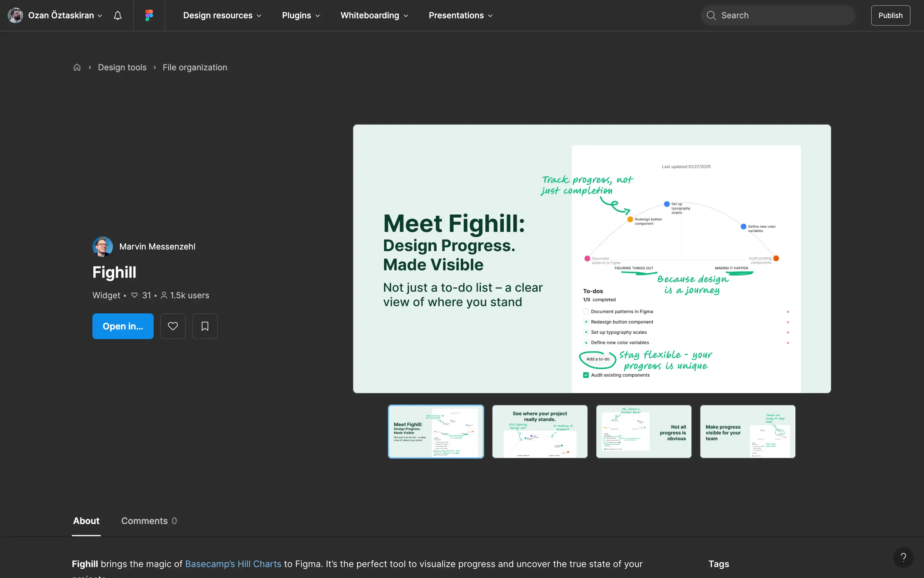Click the main Fighill preview image
924x578 pixels.
pos(592,259)
